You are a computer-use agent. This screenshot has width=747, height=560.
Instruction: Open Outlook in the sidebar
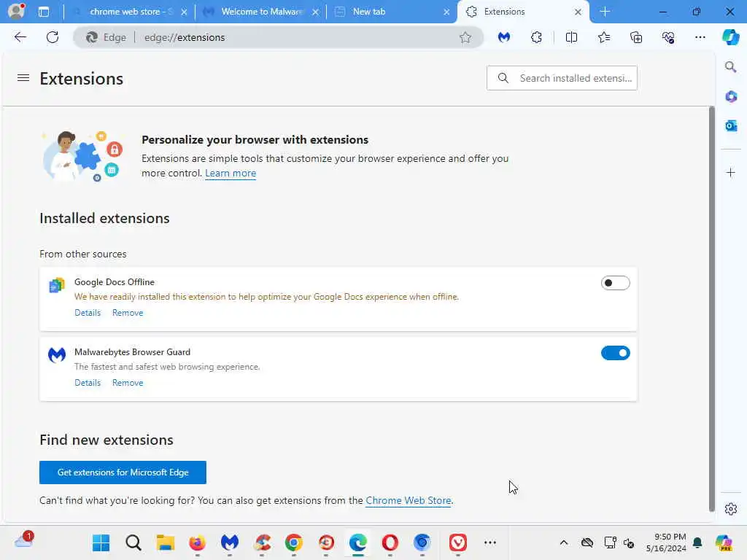tap(730, 125)
